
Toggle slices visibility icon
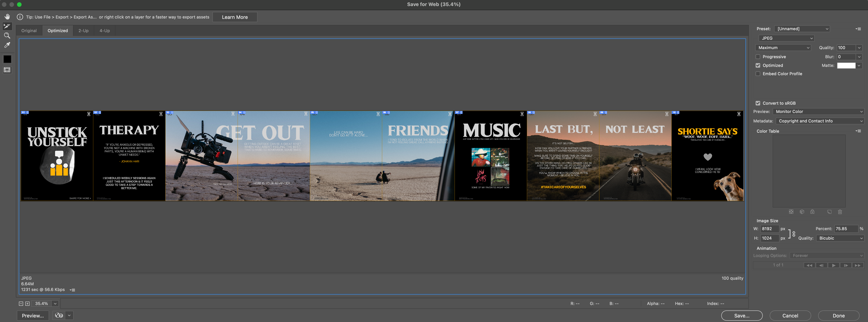click(7, 70)
